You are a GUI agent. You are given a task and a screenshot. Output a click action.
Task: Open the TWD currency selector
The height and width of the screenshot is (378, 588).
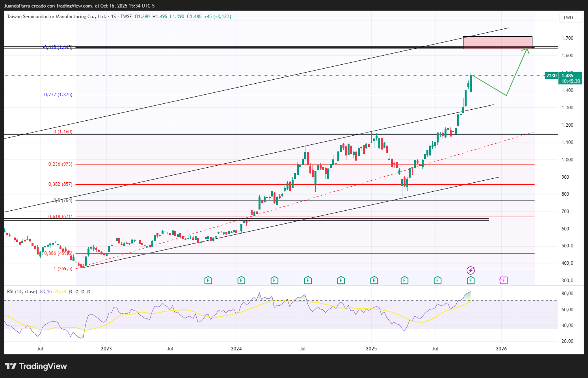568,17
